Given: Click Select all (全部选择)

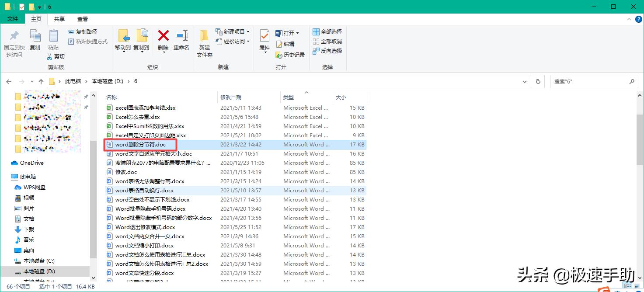Looking at the screenshot, I should [x=327, y=32].
